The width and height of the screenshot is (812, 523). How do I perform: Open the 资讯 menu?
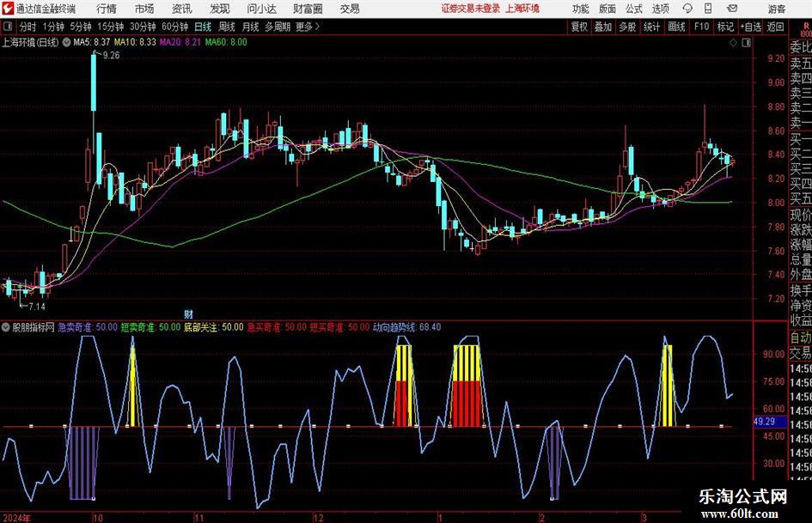point(182,9)
